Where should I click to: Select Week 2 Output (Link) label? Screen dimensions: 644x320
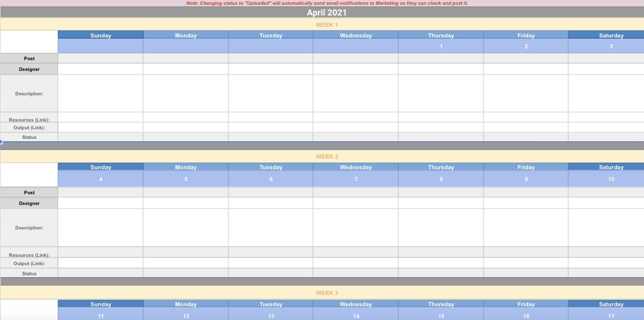(29, 263)
